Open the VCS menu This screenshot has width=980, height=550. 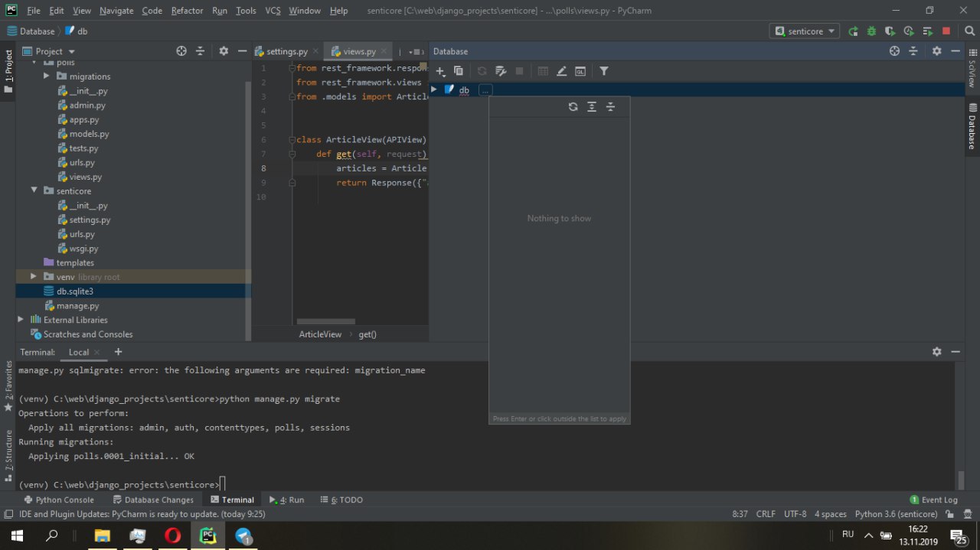click(273, 11)
